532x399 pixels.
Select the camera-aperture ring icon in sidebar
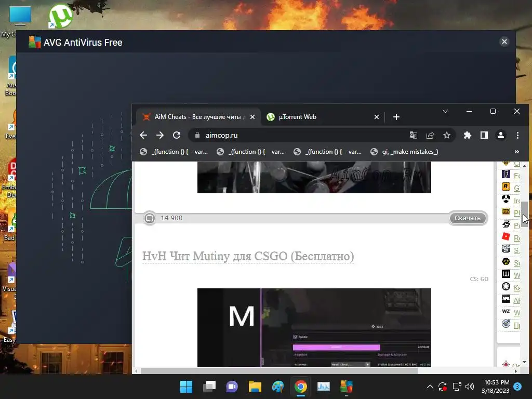pos(506,287)
